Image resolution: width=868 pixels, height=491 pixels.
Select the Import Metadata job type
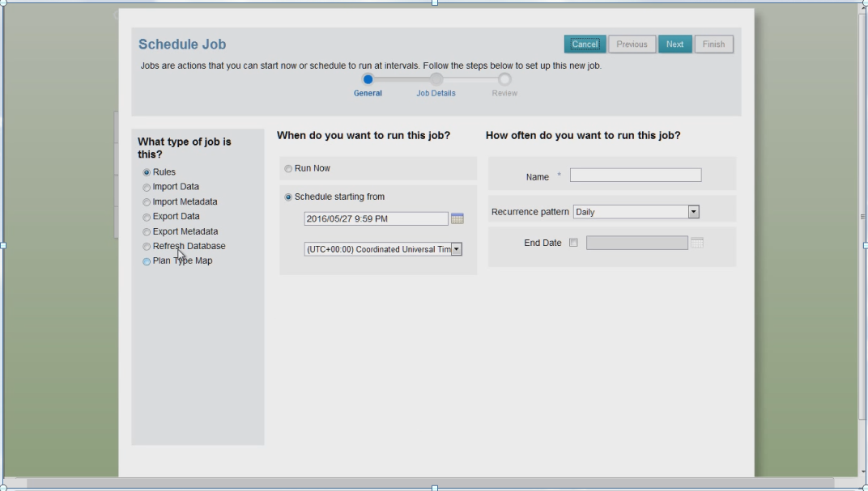pyautogui.click(x=147, y=202)
